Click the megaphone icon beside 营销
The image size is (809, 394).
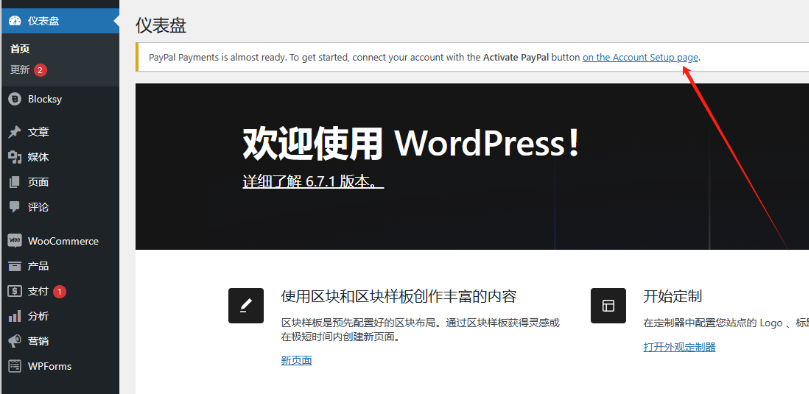click(x=14, y=341)
